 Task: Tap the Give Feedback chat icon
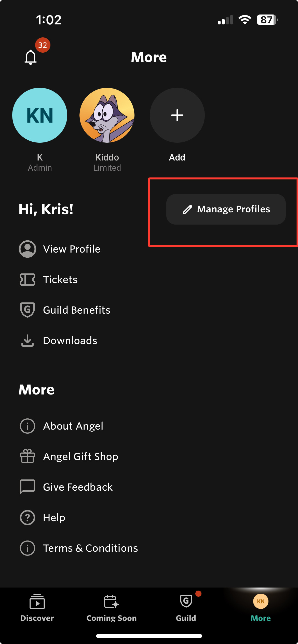(x=28, y=487)
